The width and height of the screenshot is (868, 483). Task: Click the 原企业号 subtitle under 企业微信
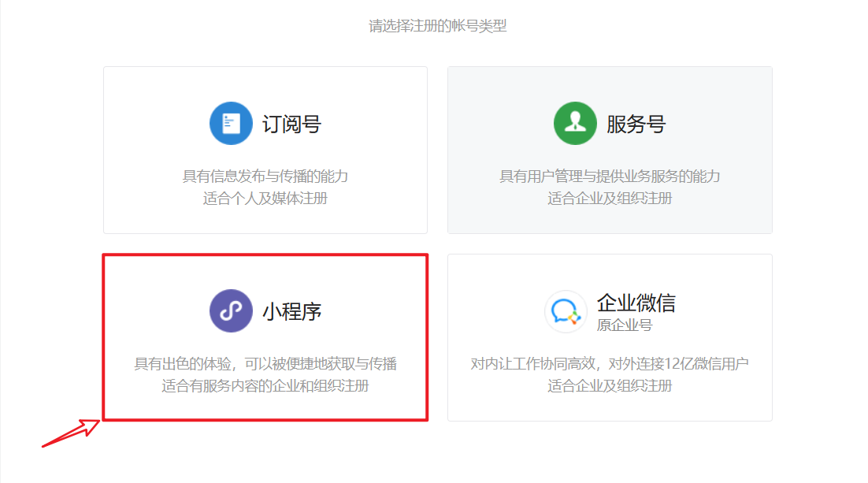click(x=624, y=325)
